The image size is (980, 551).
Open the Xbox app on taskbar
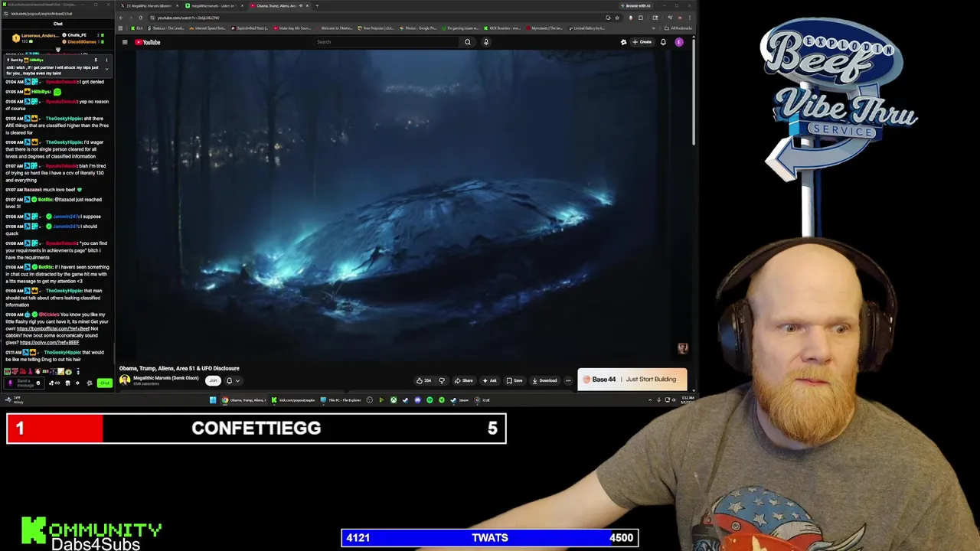click(394, 399)
